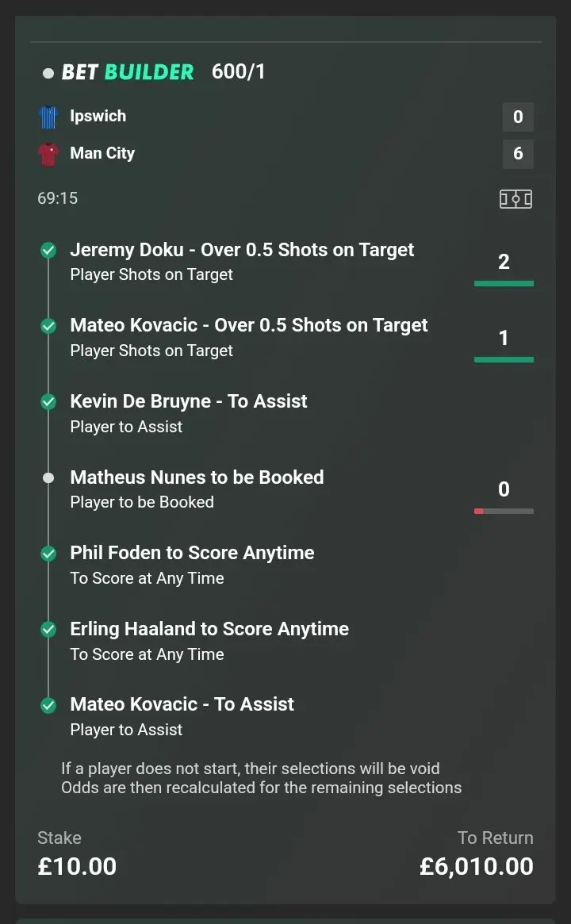Image resolution: width=571 pixels, height=924 pixels.
Task: Tap the Man City team shirt icon
Action: tap(48, 154)
